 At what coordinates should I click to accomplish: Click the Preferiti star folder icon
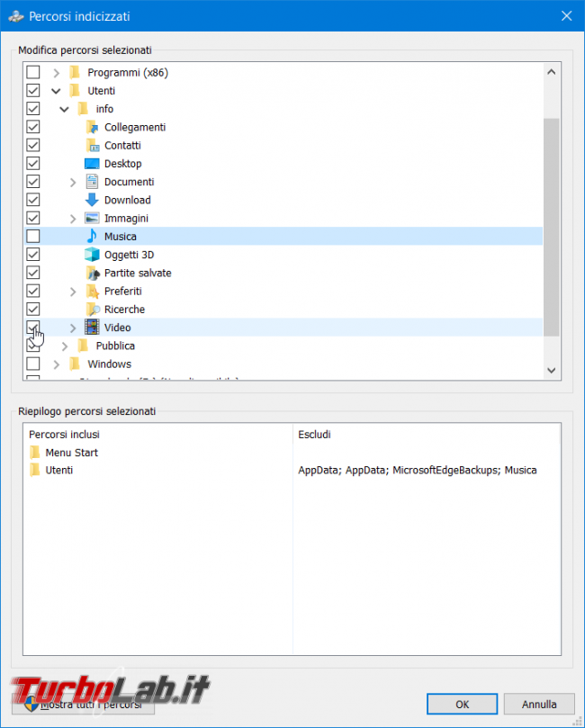pyautogui.click(x=93, y=291)
